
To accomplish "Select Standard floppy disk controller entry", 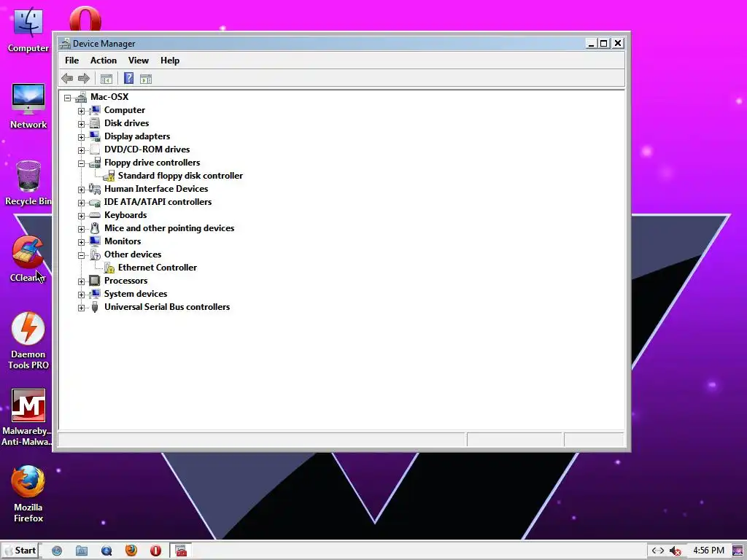I will coord(181,176).
